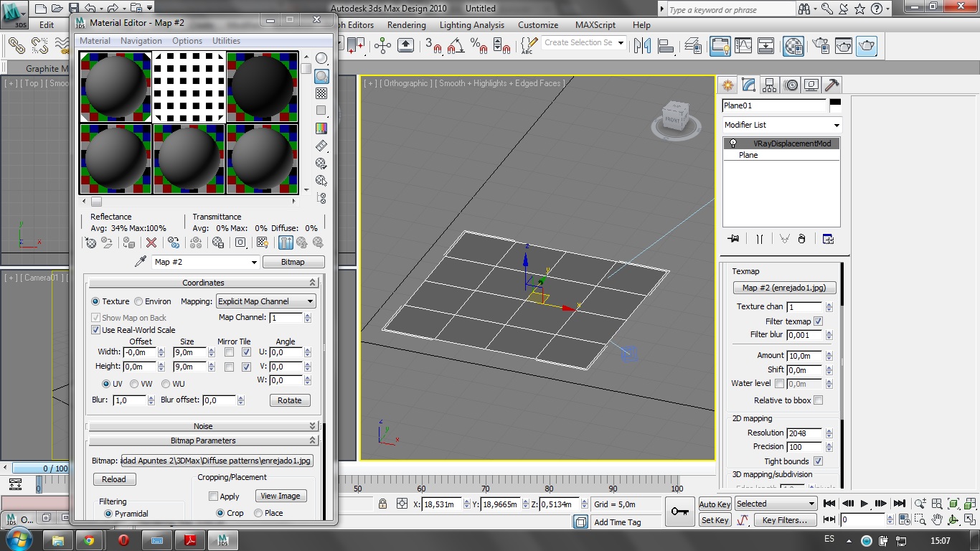Expand the Noise rollout
Viewport: 980px width, 551px height.
[x=204, y=426]
